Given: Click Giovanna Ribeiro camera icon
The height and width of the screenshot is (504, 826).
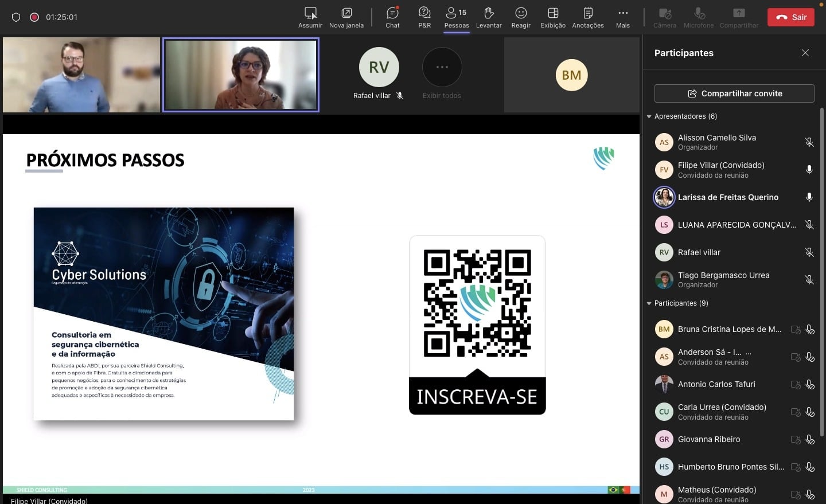Looking at the screenshot, I should point(796,439).
